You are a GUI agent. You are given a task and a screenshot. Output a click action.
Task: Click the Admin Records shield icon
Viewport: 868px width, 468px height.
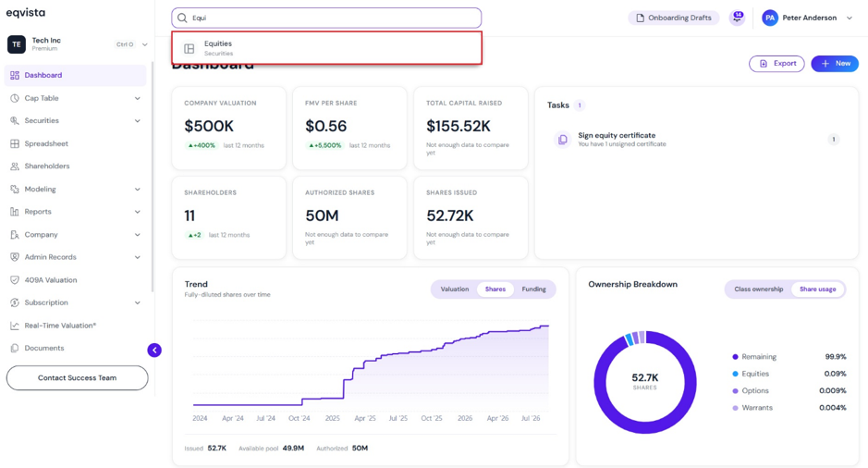(x=15, y=257)
